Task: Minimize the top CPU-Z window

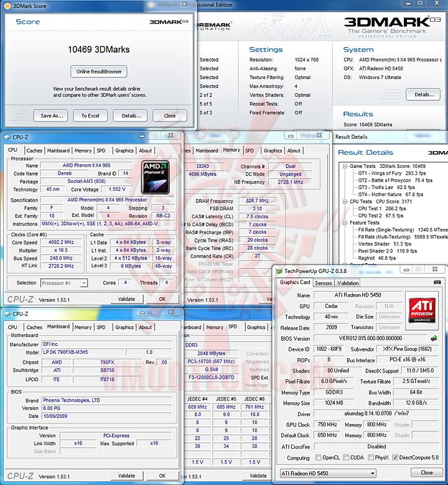Action: tap(142, 136)
